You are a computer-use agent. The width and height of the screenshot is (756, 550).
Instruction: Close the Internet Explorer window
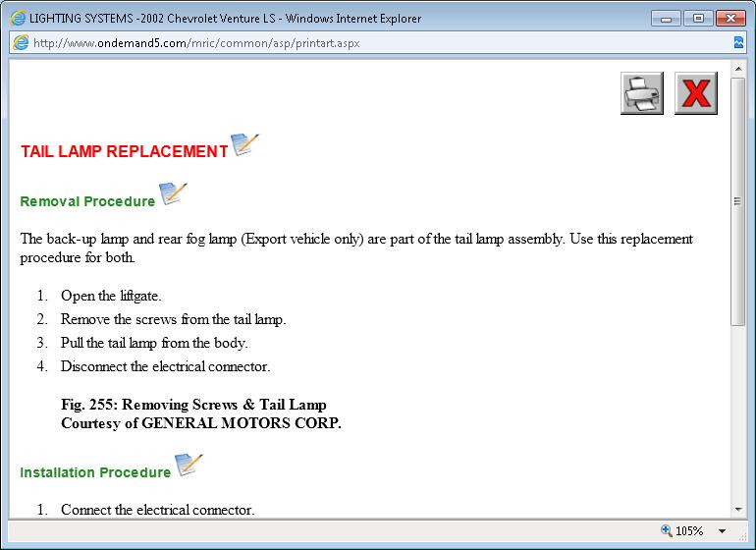pyautogui.click(x=730, y=19)
